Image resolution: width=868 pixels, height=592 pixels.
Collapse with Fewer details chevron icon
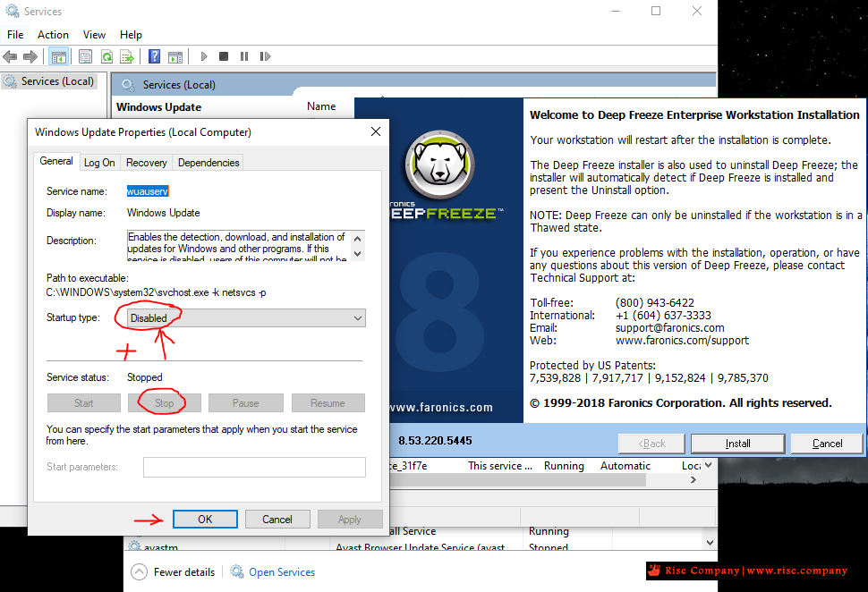(139, 571)
